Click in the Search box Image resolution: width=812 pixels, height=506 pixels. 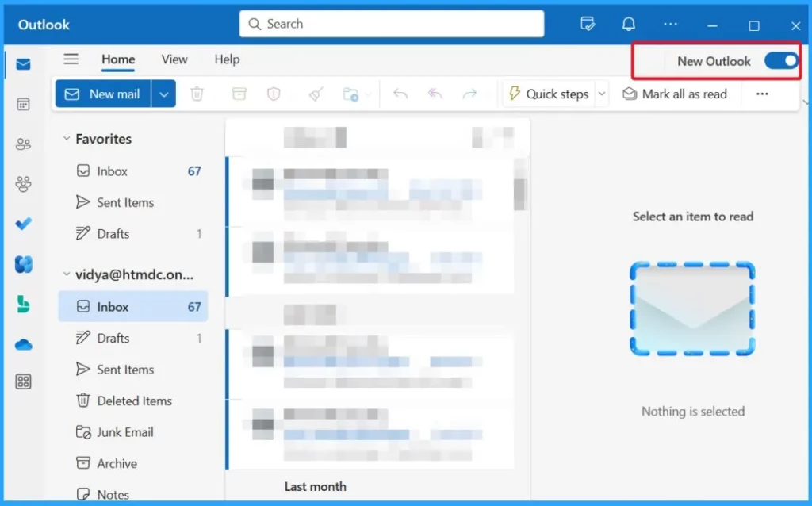[392, 24]
